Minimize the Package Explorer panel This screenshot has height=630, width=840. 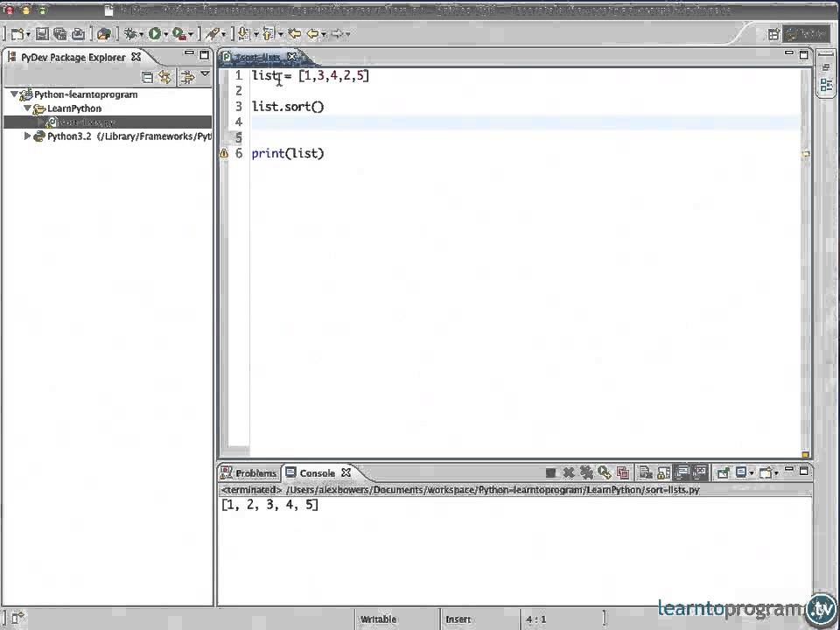(189, 53)
